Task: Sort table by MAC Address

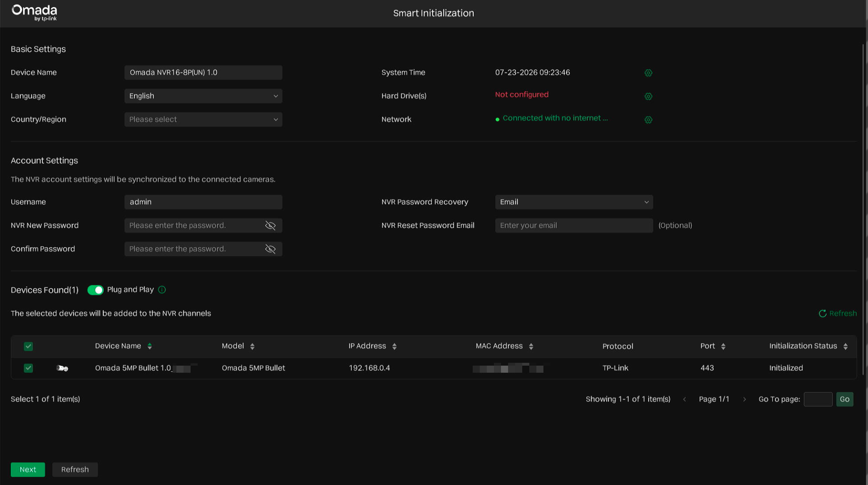Action: coord(531,346)
